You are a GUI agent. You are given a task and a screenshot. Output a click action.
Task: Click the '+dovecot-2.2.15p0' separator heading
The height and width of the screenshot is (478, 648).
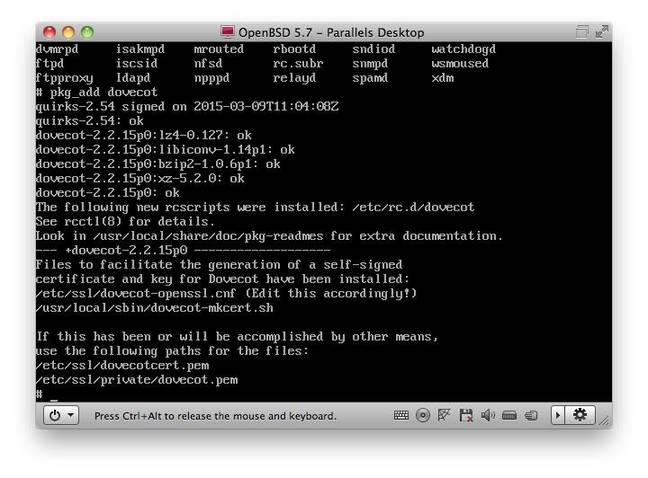(x=126, y=250)
